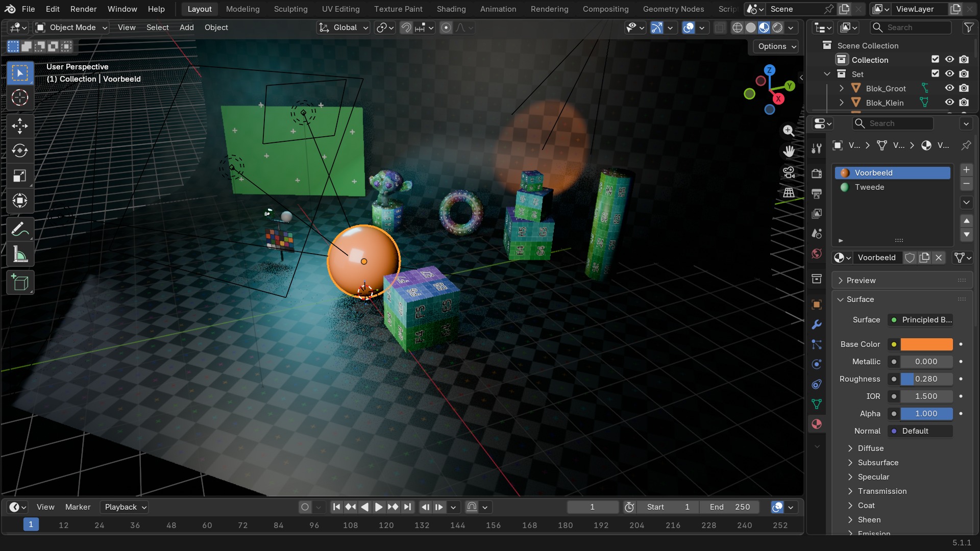980x551 pixels.
Task: Activate the Scale tool
Action: click(20, 176)
